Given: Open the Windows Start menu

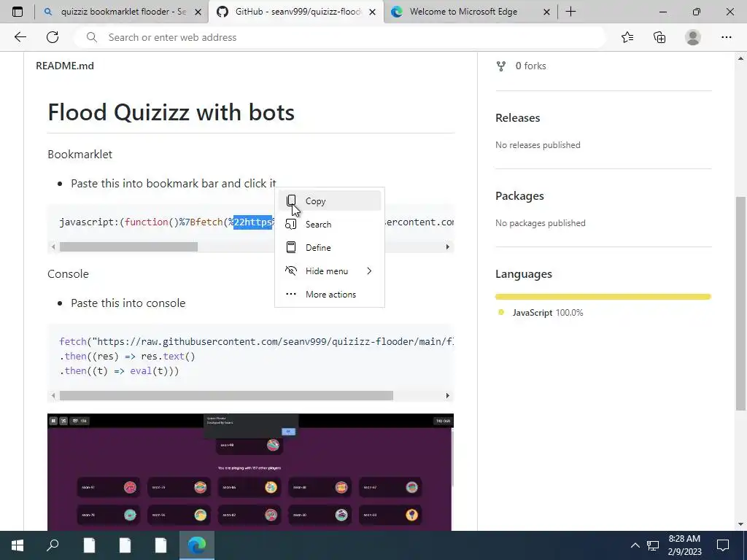Looking at the screenshot, I should pyautogui.click(x=18, y=545).
